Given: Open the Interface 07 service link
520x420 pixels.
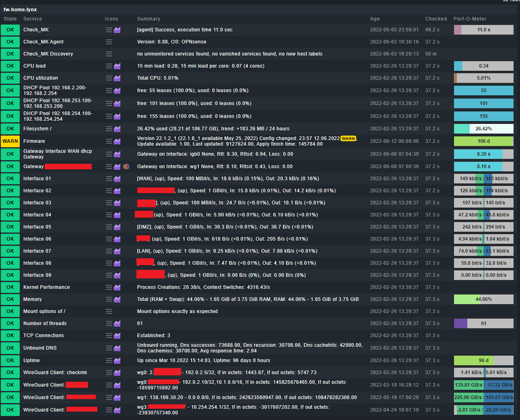Looking at the screenshot, I should click(x=37, y=251).
